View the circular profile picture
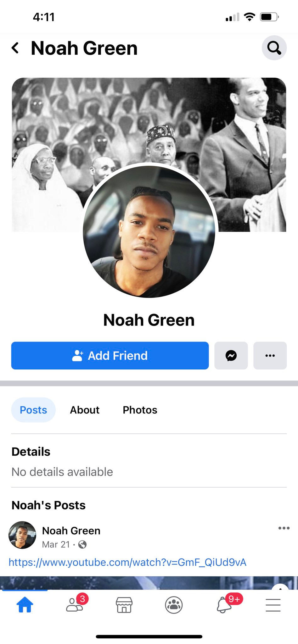 coord(149,231)
